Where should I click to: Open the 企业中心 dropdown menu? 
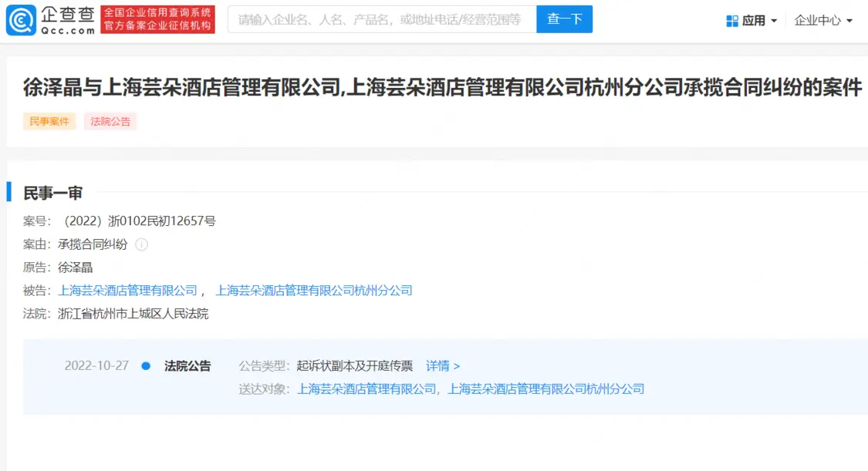pyautogui.click(x=823, y=21)
